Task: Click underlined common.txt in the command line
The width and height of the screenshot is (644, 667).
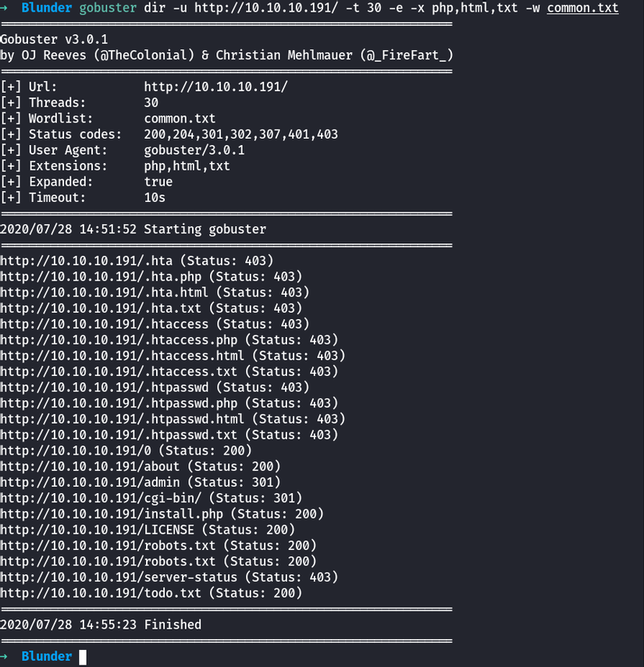Action: coord(582,9)
